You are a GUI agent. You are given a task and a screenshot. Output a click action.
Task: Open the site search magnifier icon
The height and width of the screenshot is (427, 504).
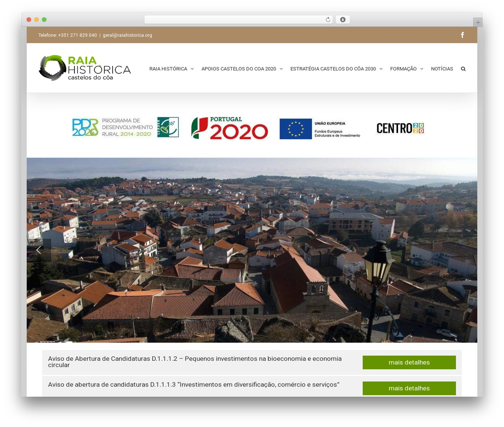coord(463,69)
